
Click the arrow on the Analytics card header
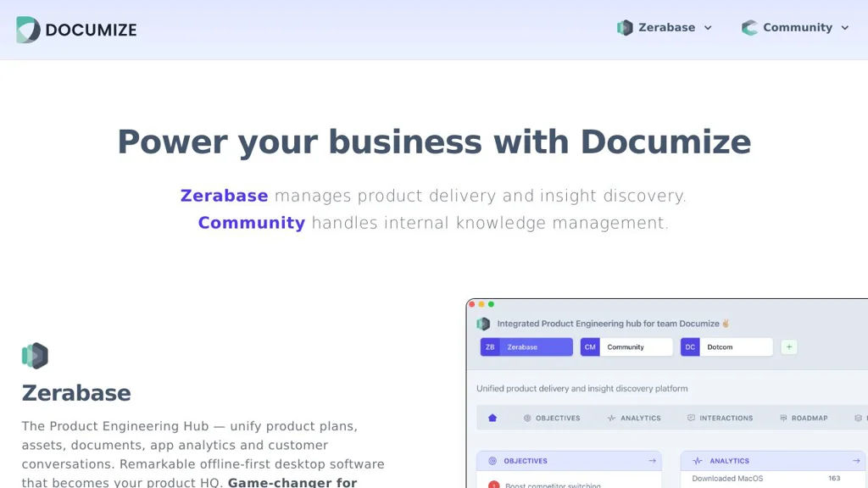(856, 460)
